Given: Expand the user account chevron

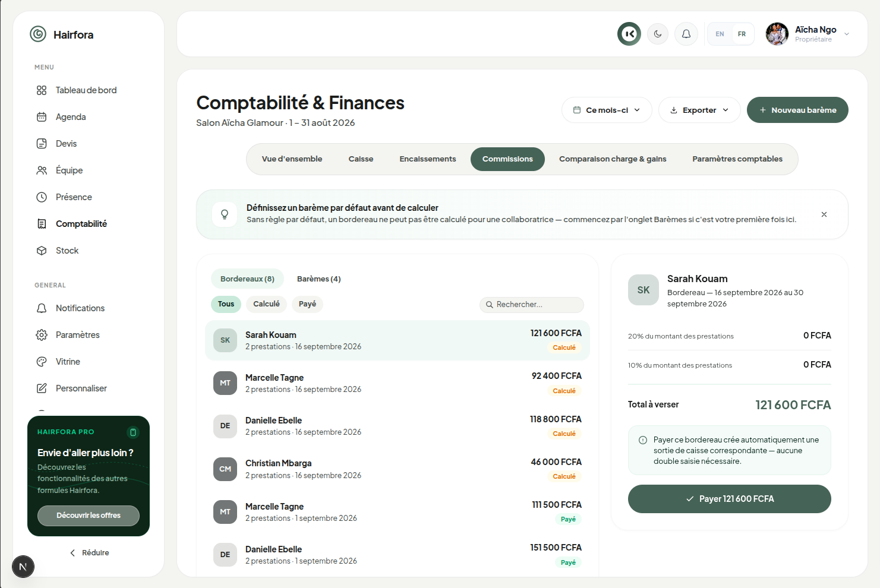Looking at the screenshot, I should (847, 34).
